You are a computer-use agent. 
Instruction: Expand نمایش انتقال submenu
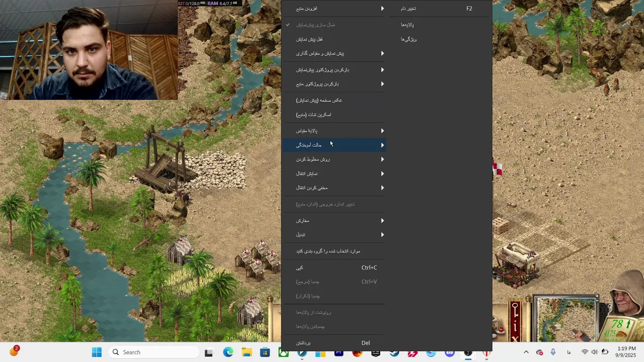tap(335, 173)
